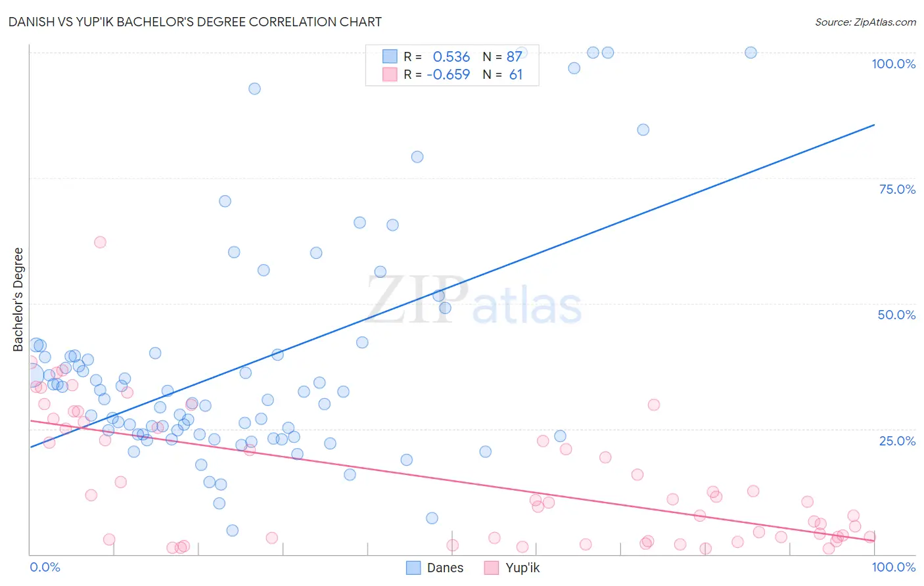Click the ZIPatlas watermark in the chart center
Image resolution: width=924 pixels, height=586 pixels.
coord(474,300)
